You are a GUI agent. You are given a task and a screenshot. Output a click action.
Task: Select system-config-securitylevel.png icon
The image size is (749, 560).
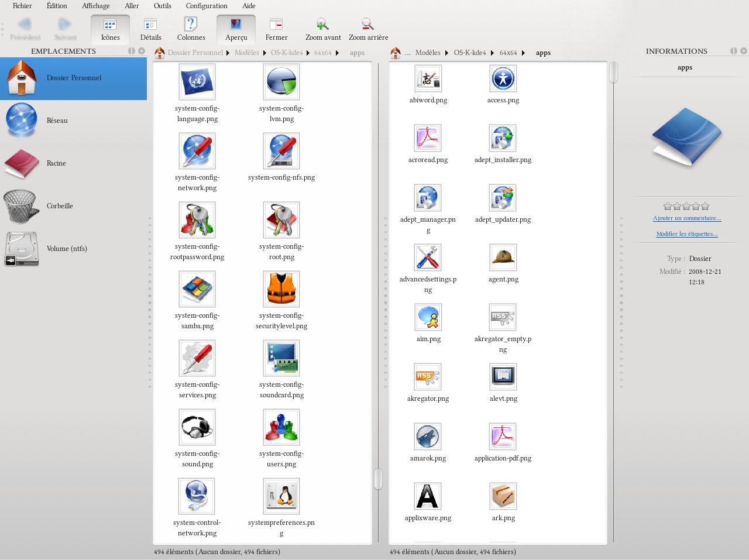click(x=281, y=289)
